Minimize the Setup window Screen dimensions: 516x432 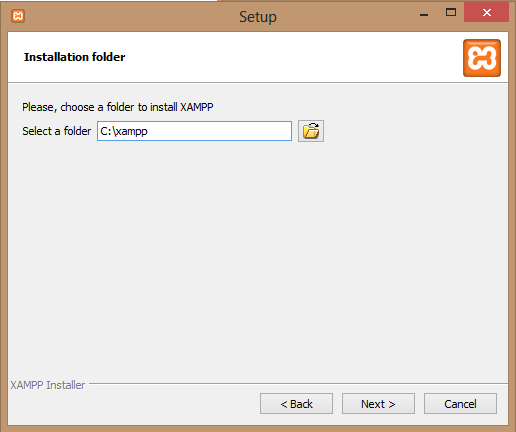coord(424,14)
